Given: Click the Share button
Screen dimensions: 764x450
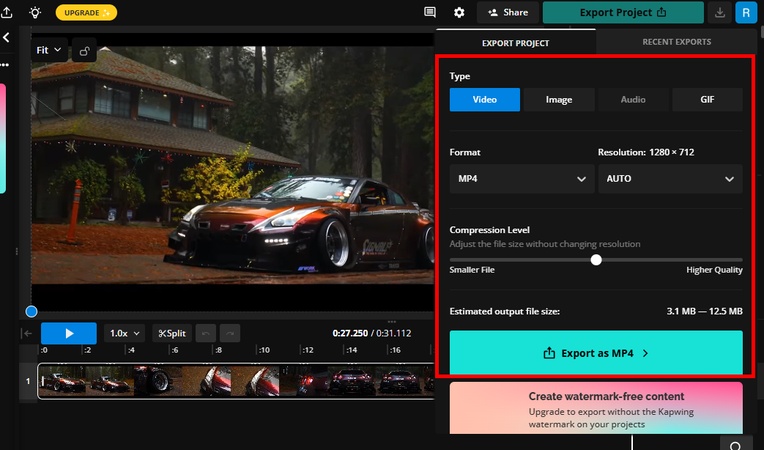Looking at the screenshot, I should [508, 13].
